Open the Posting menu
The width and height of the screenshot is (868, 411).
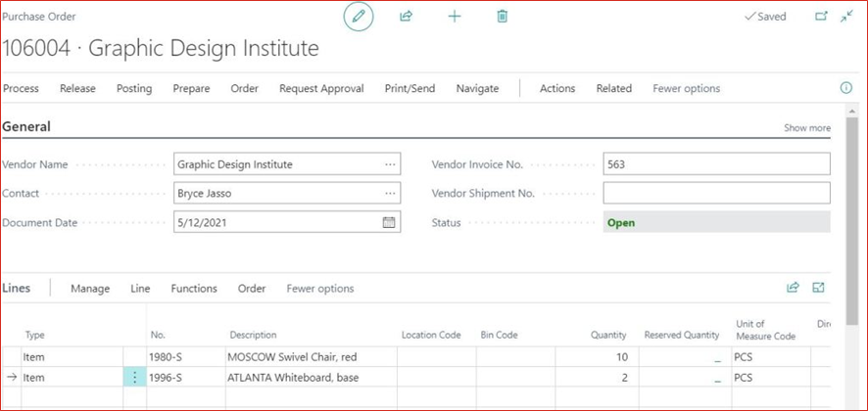tap(134, 88)
